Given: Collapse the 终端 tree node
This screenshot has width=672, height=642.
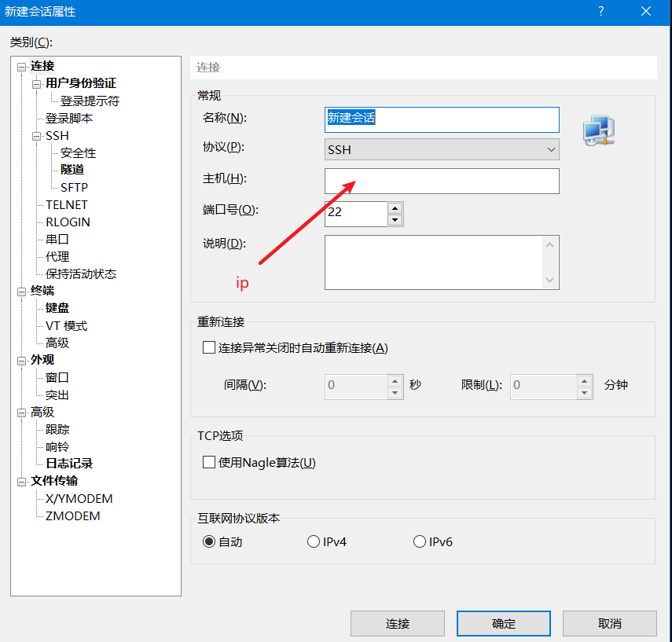Looking at the screenshot, I should point(21,292).
